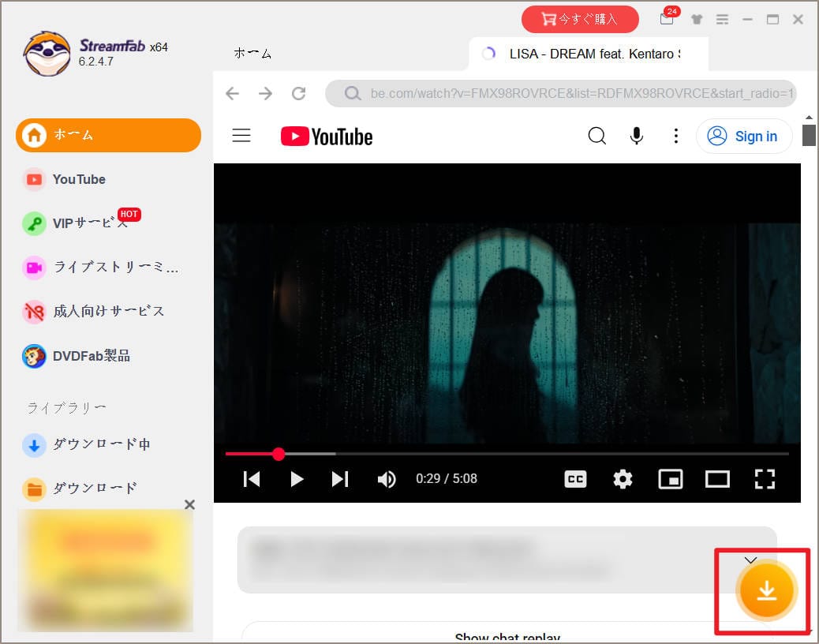Image resolution: width=819 pixels, height=644 pixels.
Task: Toggle closed captions CC
Action: (x=575, y=479)
